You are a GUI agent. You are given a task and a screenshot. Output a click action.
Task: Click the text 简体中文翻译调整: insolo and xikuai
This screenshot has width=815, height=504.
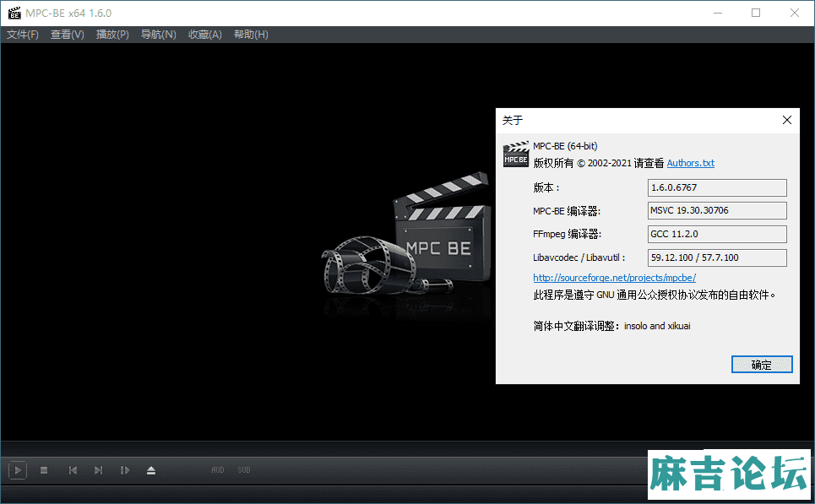click(x=611, y=326)
